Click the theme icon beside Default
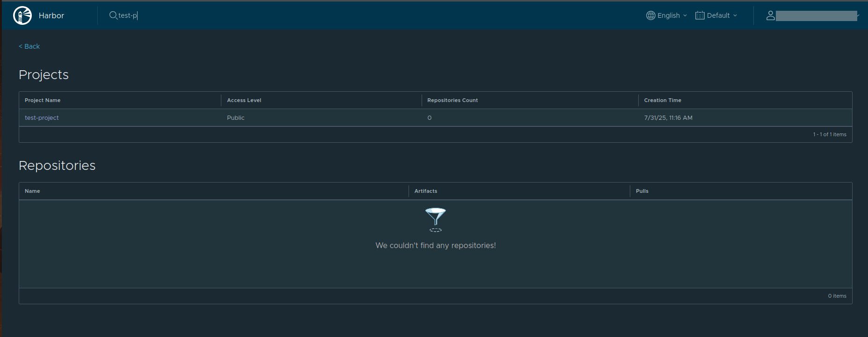868x337 pixels. pos(700,15)
